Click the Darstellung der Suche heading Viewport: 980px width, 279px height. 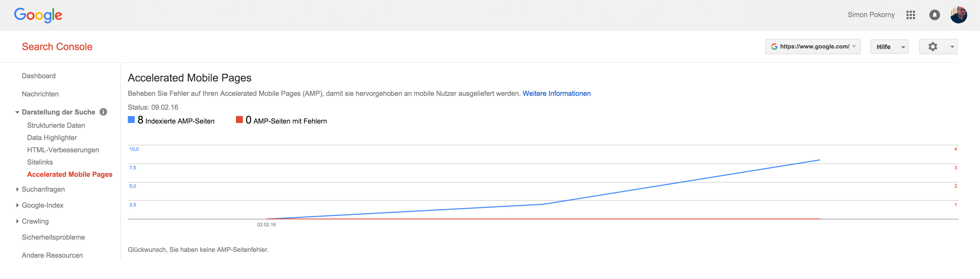[x=58, y=112]
